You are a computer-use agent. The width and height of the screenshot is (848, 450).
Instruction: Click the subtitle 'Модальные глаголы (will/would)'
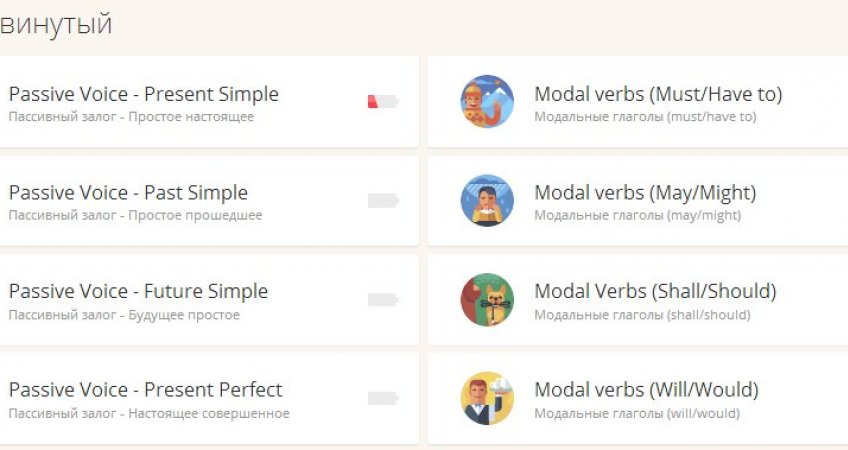[637, 413]
